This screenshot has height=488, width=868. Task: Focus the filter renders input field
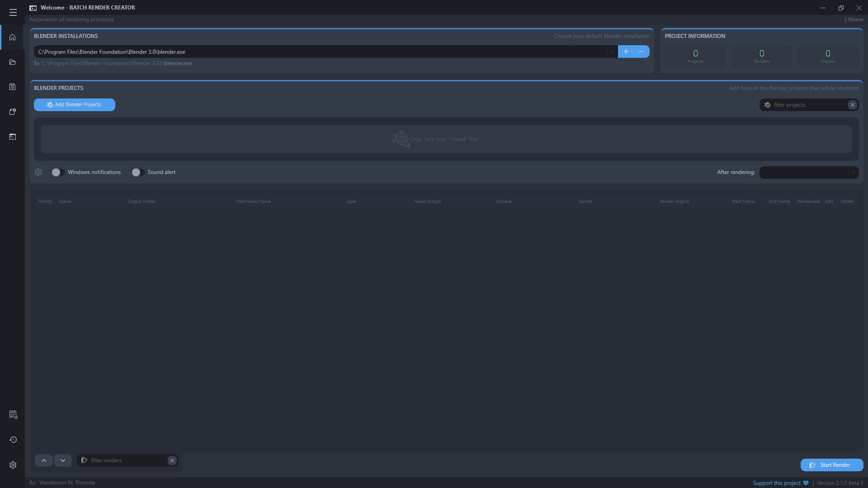pyautogui.click(x=128, y=460)
